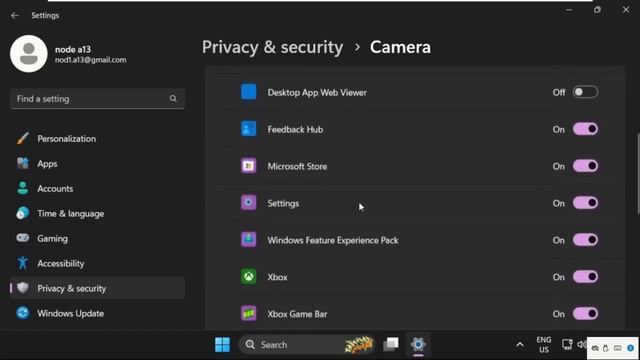
Task: Click the search magnifier in Find a setting
Action: 173,98
